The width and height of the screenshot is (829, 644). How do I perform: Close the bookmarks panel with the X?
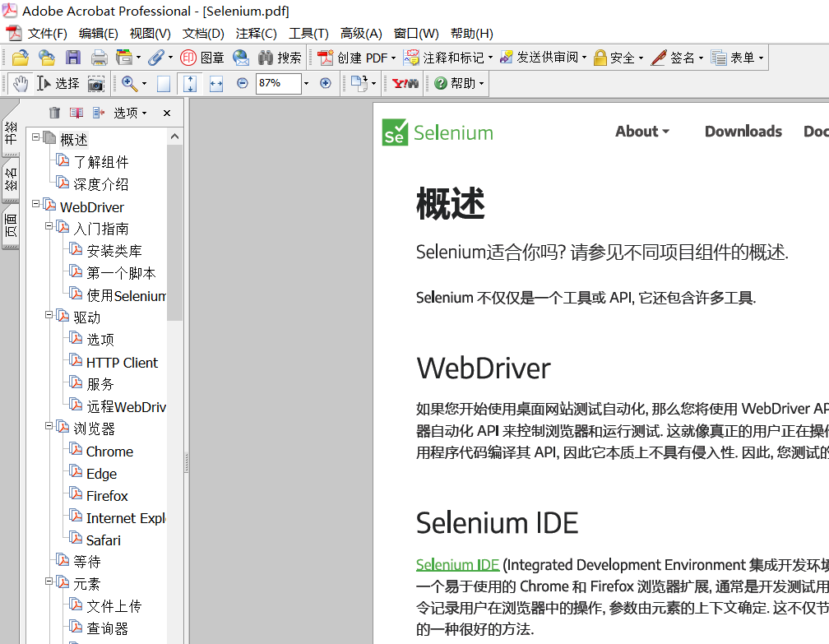[167, 114]
